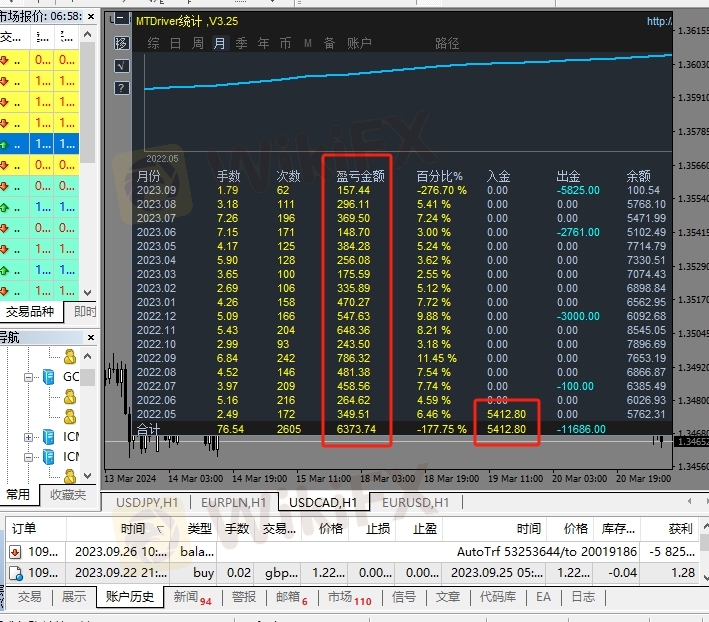Open the 文章 articles tab

click(x=448, y=597)
